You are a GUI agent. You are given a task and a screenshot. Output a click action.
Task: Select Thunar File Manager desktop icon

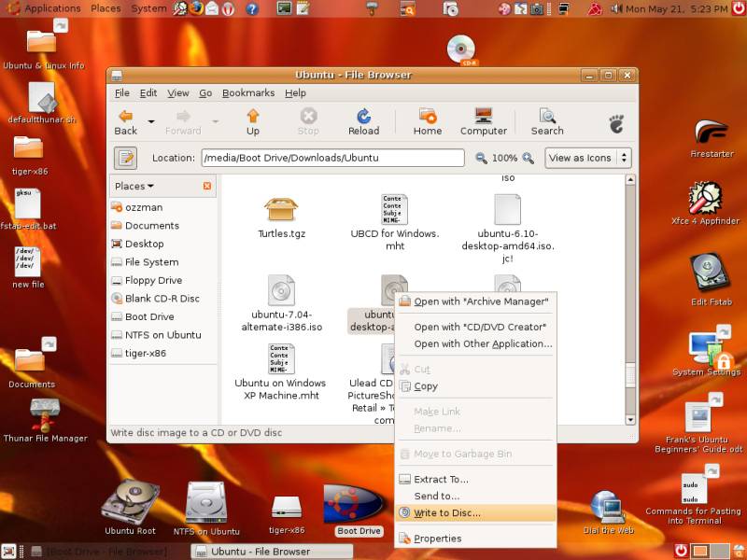pos(45,421)
